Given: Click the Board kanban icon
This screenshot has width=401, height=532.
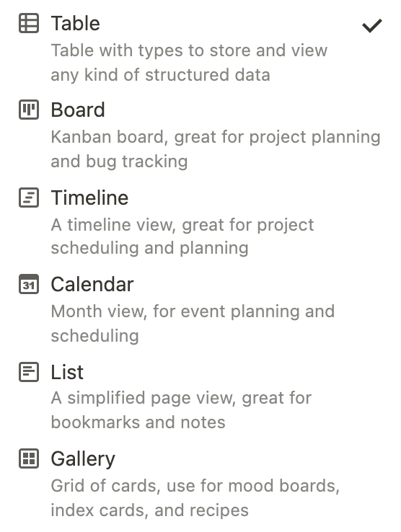Looking at the screenshot, I should point(29,110).
